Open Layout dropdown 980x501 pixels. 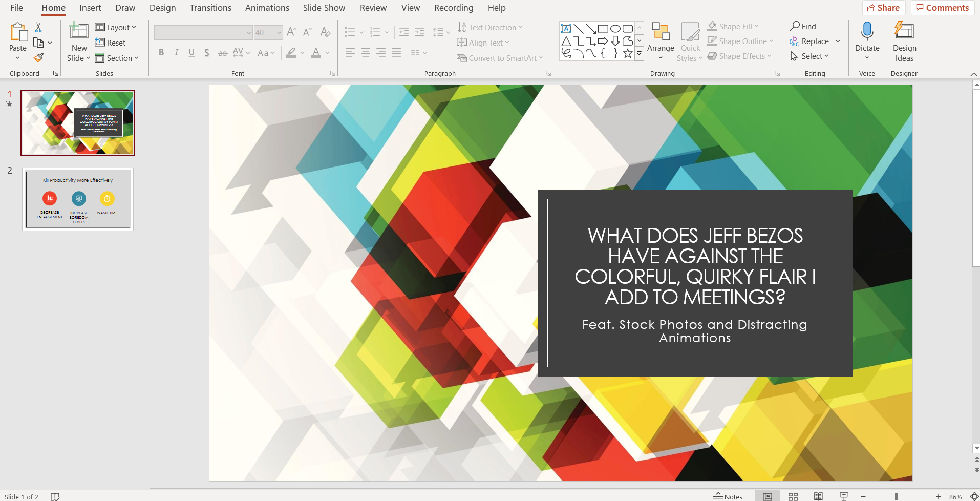tap(116, 28)
